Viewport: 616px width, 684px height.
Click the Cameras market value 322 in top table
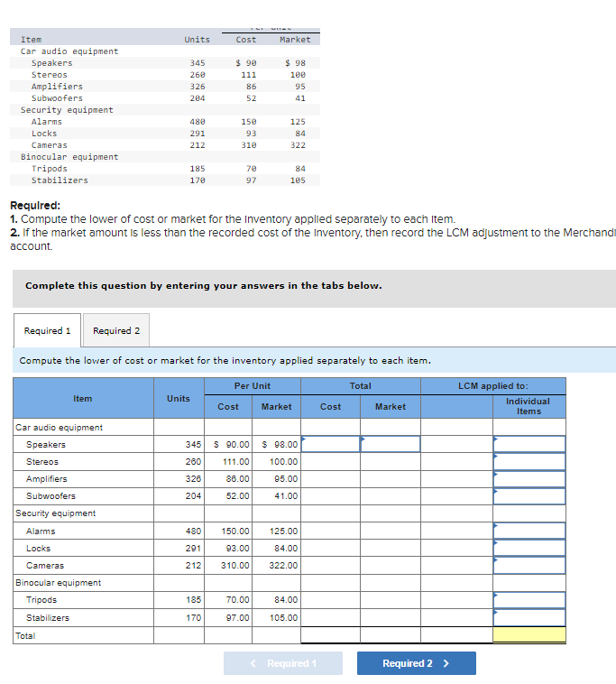pos(299,144)
